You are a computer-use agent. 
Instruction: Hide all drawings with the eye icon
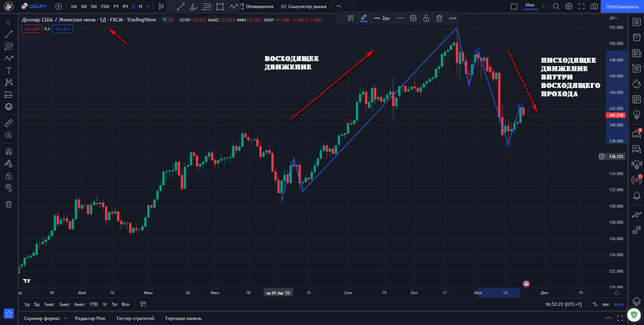[x=9, y=187]
